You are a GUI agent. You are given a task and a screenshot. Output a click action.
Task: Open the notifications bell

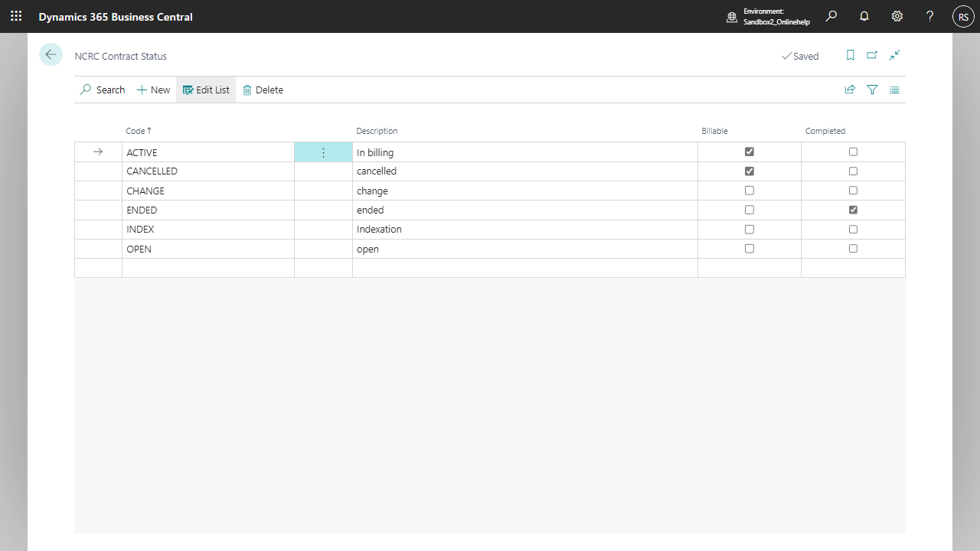pos(864,16)
